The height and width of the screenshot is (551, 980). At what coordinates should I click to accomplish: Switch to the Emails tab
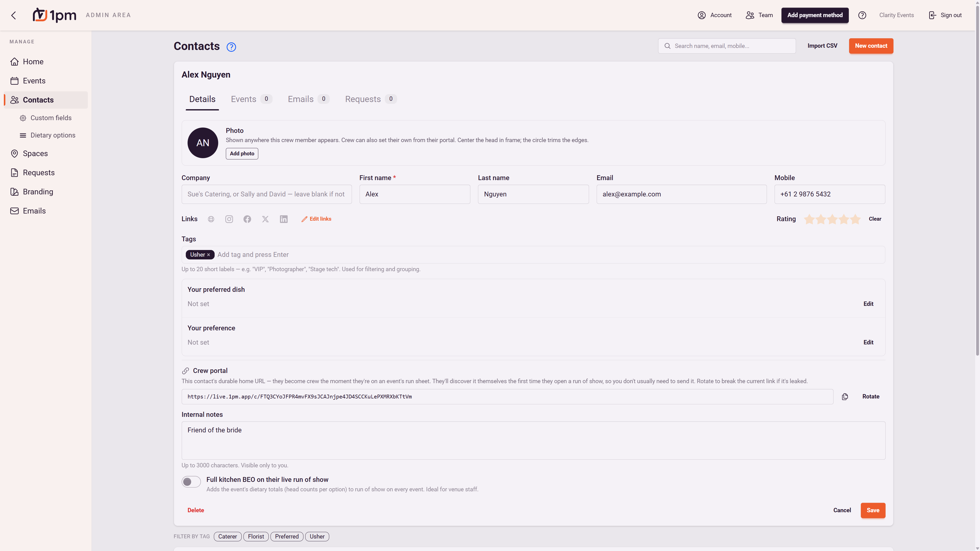pyautogui.click(x=308, y=99)
